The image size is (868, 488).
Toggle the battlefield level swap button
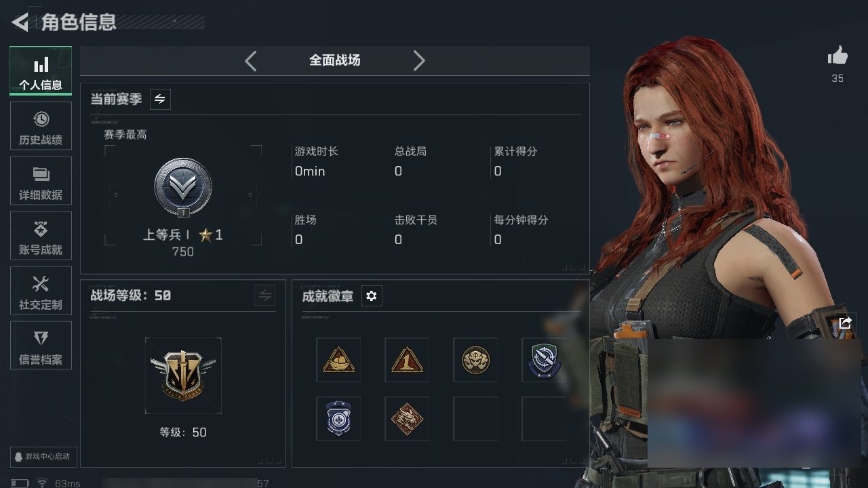point(265,296)
